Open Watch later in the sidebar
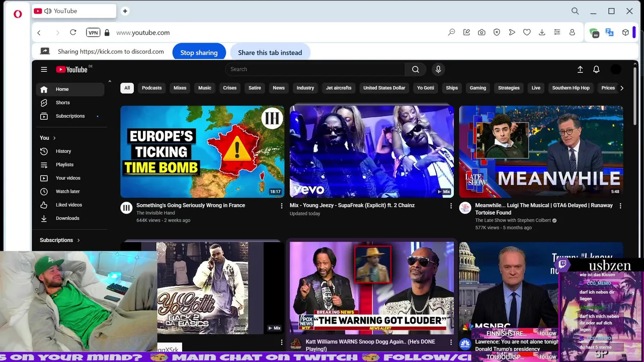The image size is (644, 362). pos(70,192)
